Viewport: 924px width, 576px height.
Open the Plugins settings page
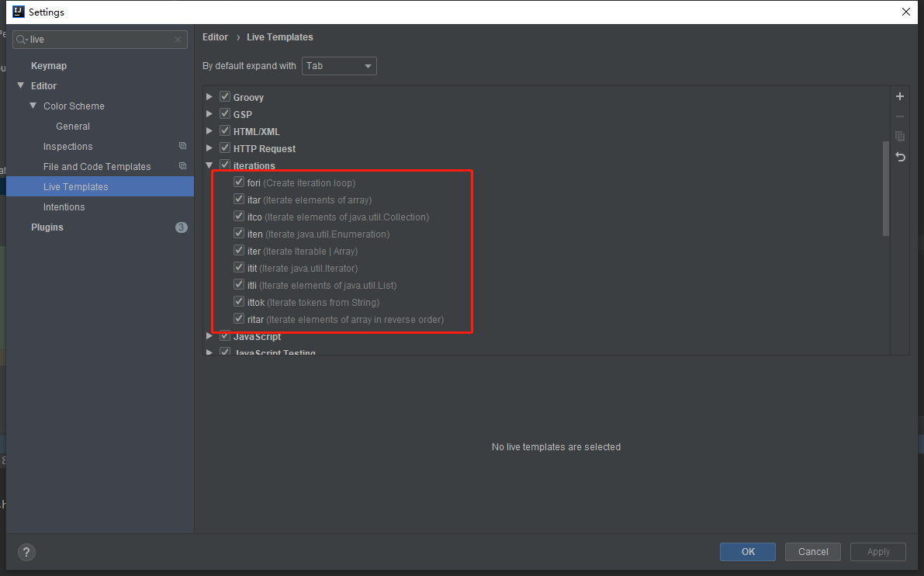click(47, 227)
